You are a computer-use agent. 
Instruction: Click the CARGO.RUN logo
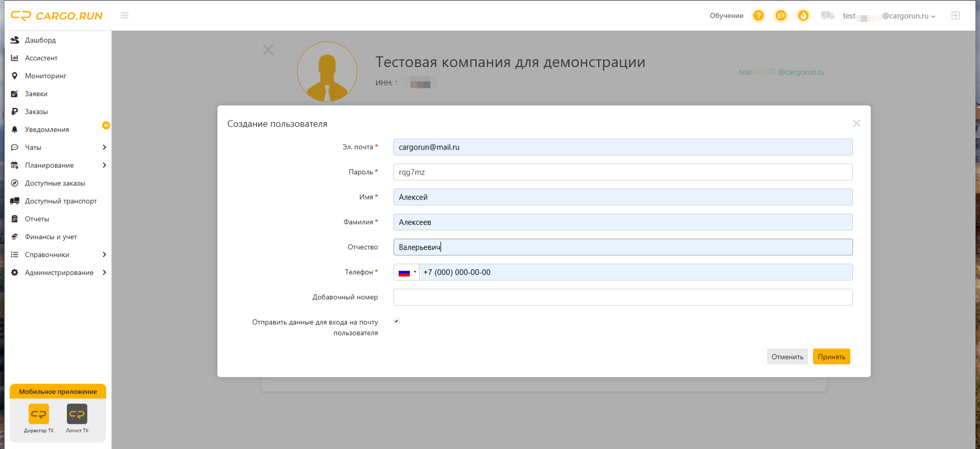coord(57,16)
